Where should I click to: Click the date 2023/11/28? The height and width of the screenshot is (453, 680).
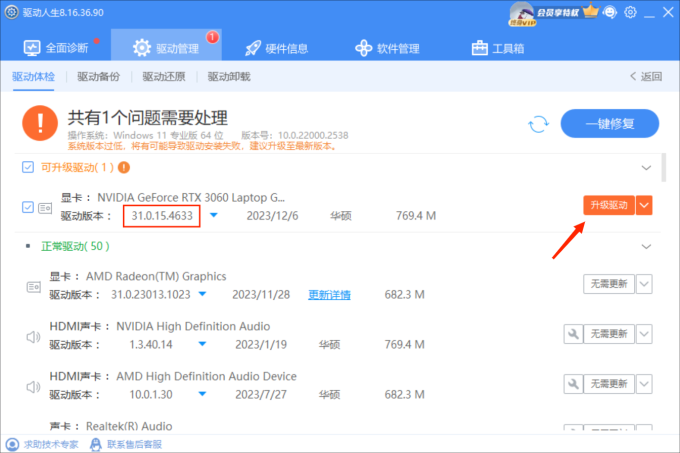(261, 295)
